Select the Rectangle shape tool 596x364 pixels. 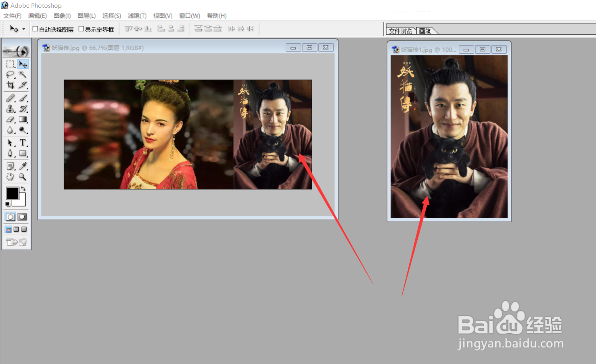point(23,153)
